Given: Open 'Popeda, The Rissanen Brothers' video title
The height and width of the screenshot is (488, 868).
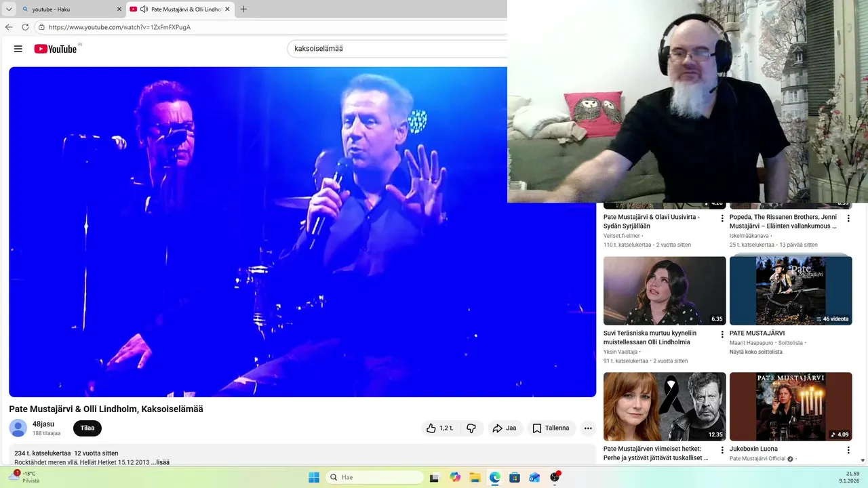Looking at the screenshot, I should [x=783, y=222].
